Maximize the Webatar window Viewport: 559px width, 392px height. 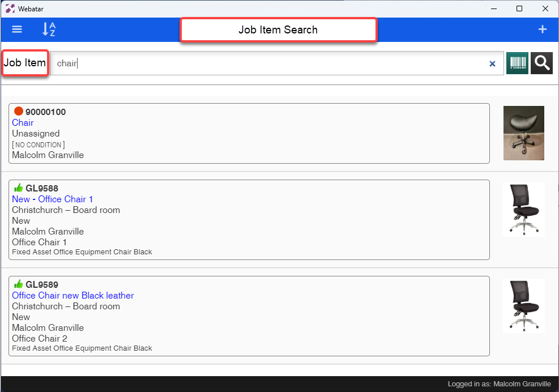(519, 8)
